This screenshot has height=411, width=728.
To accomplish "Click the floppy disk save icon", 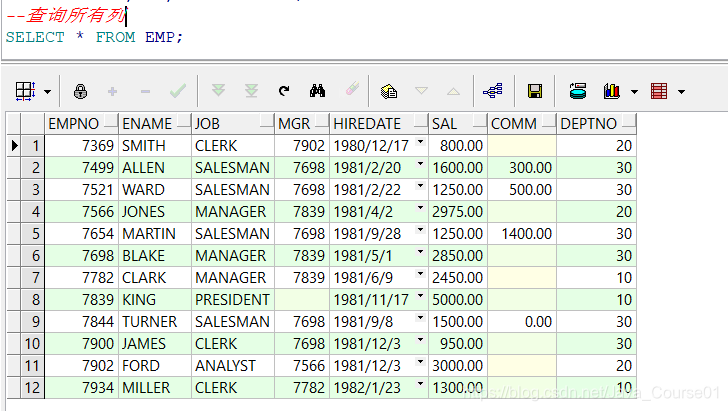I will [x=535, y=91].
